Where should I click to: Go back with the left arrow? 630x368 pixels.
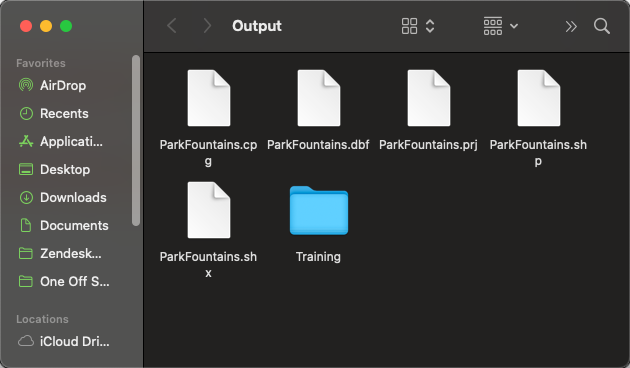172,26
